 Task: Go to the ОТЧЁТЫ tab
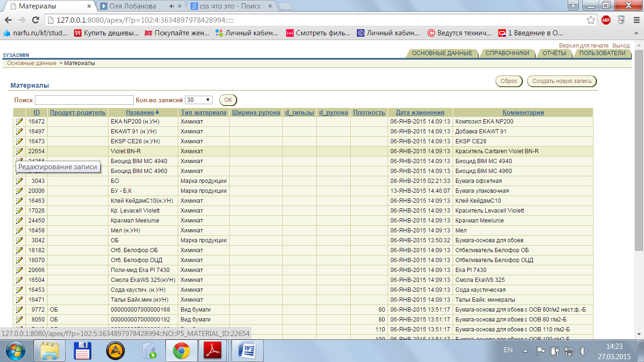tap(554, 53)
